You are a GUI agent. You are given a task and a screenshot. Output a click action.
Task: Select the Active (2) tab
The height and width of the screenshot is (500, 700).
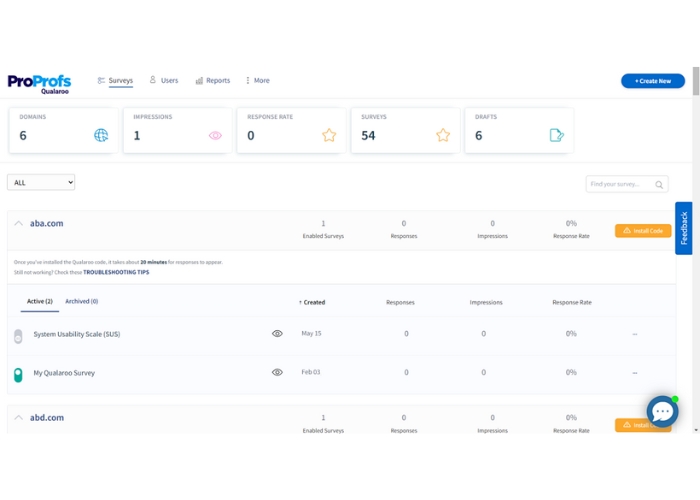pyautogui.click(x=40, y=301)
